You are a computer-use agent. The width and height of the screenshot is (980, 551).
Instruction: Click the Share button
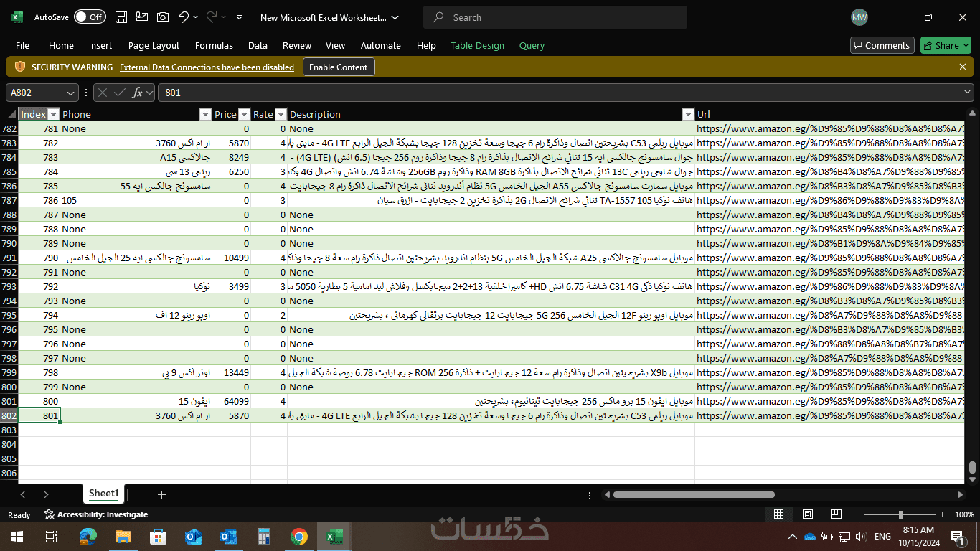point(946,45)
